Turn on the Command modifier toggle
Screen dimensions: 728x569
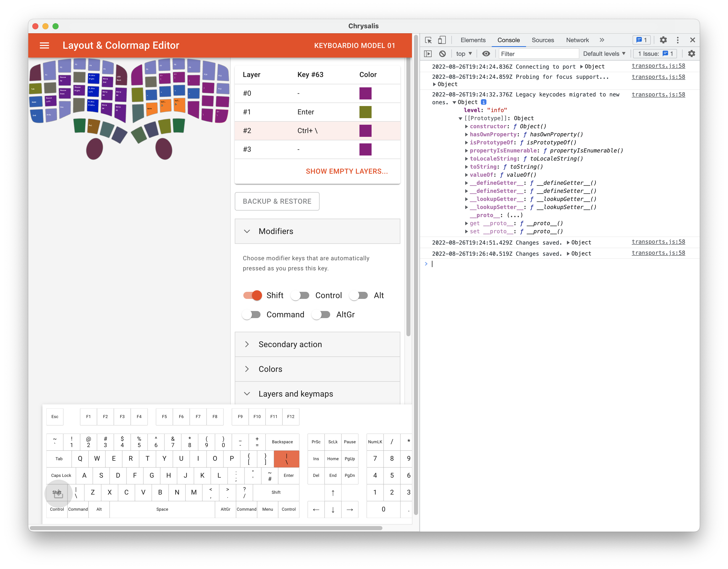[252, 314]
